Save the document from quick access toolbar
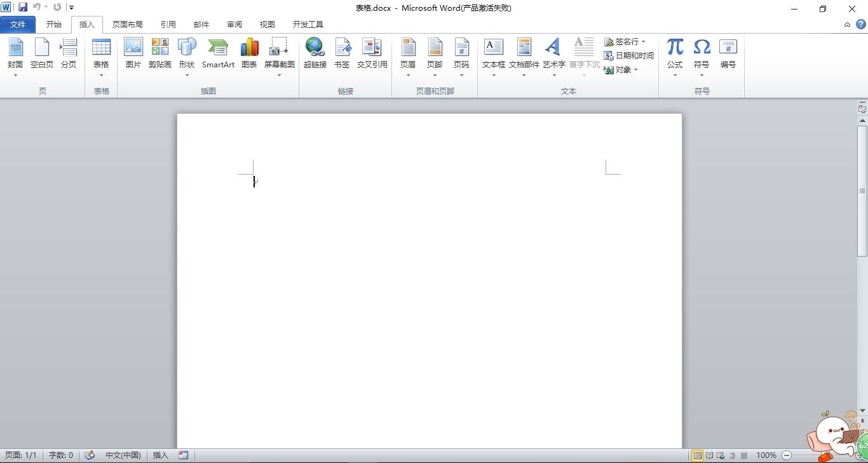868x463 pixels. [23, 8]
